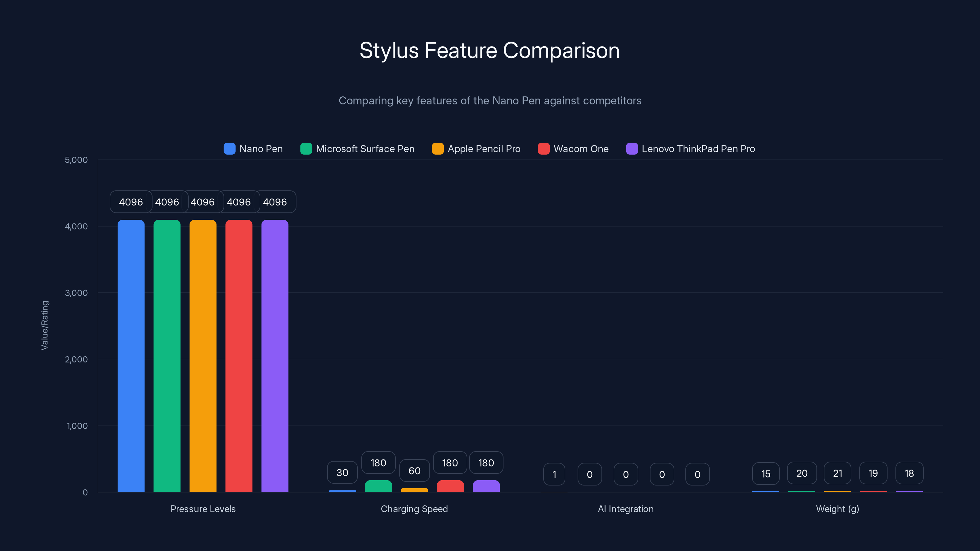Image resolution: width=980 pixels, height=551 pixels.
Task: Click the Stylus Feature Comparison title
Action: click(x=490, y=50)
